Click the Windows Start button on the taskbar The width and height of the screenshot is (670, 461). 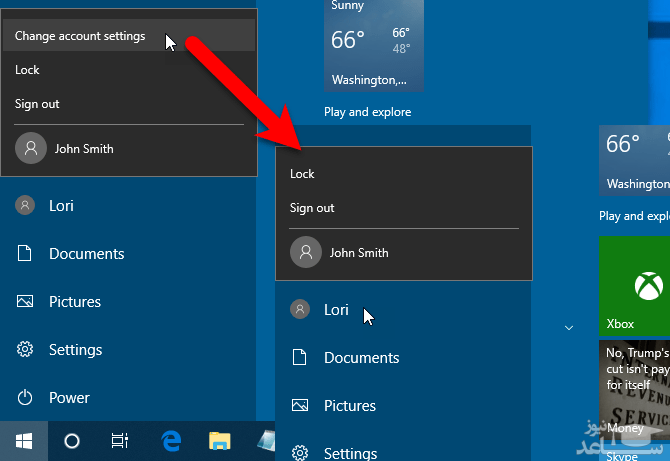coord(22,440)
